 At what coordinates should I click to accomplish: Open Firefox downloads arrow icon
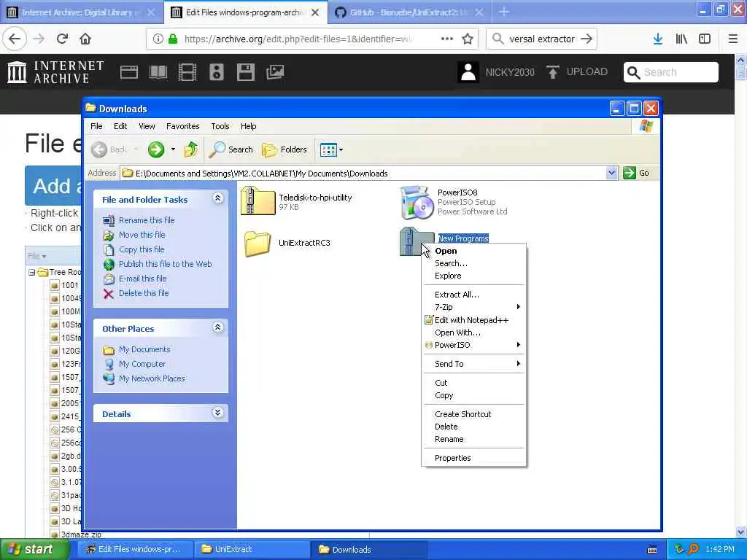[658, 39]
